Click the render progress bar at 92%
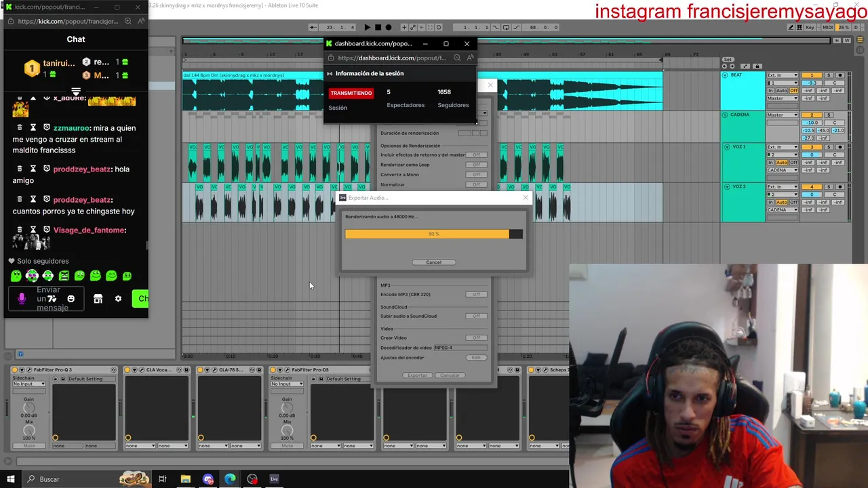This screenshot has width=868, height=488. pyautogui.click(x=434, y=234)
